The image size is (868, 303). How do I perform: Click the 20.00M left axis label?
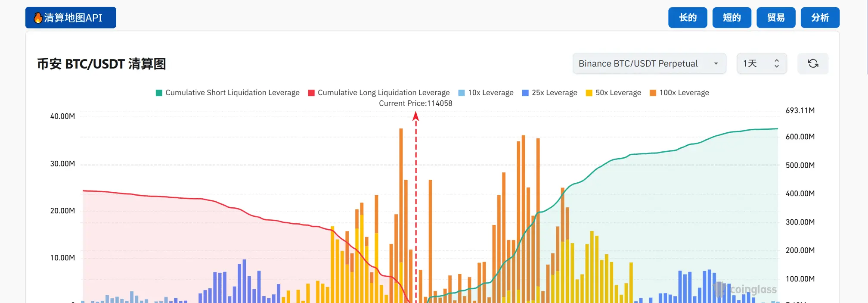[x=62, y=211]
